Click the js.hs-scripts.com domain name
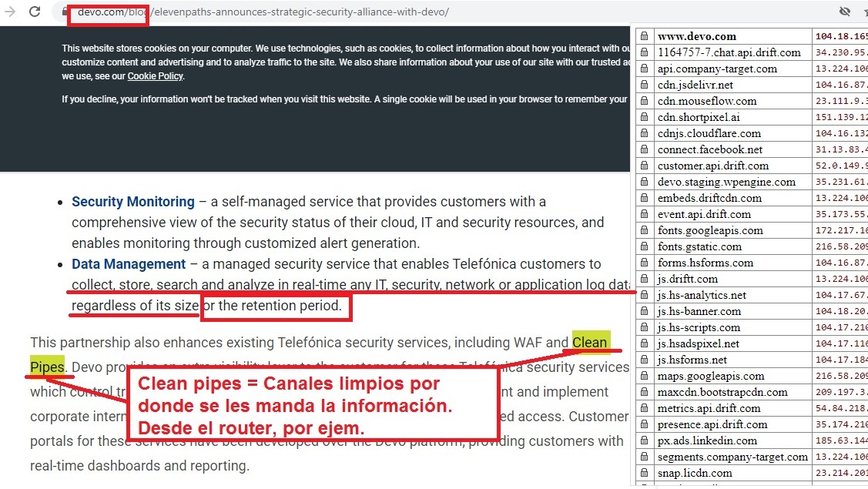Viewport: 868px width, 489px height. click(x=699, y=327)
